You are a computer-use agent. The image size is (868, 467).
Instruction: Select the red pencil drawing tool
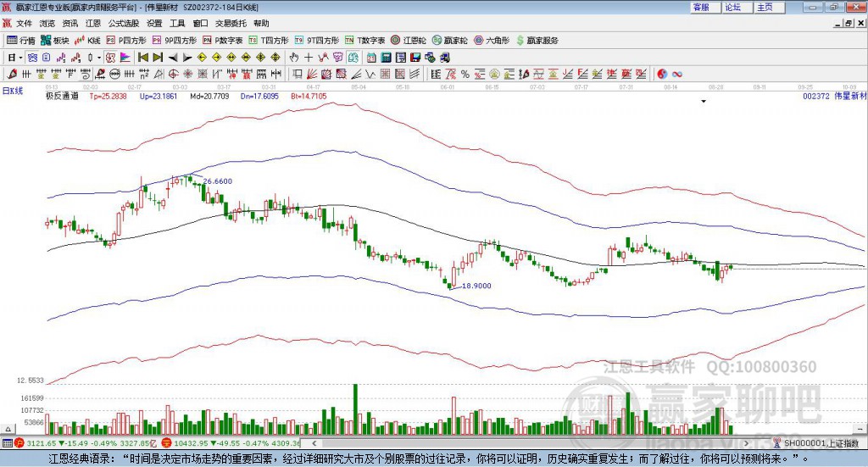coord(12,74)
